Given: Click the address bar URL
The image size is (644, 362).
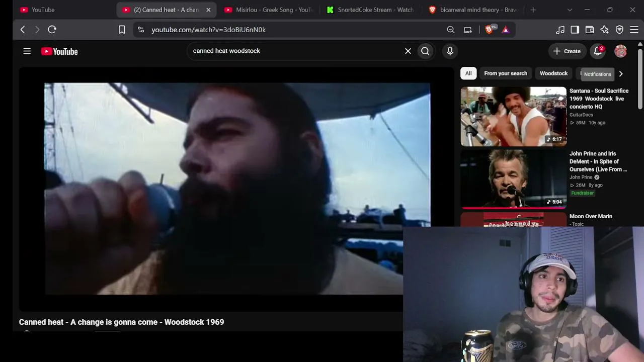Looking at the screenshot, I should pos(208,30).
